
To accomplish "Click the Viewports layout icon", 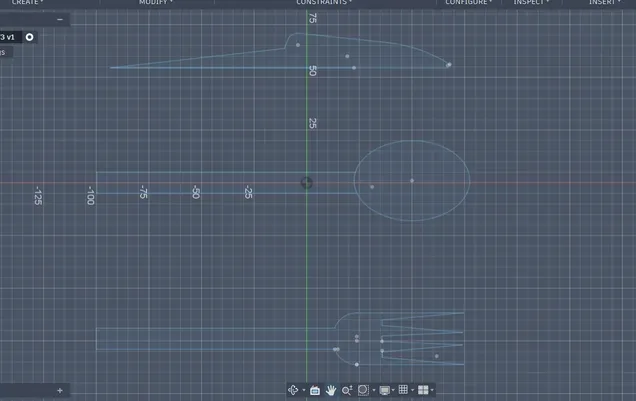I will [x=423, y=390].
